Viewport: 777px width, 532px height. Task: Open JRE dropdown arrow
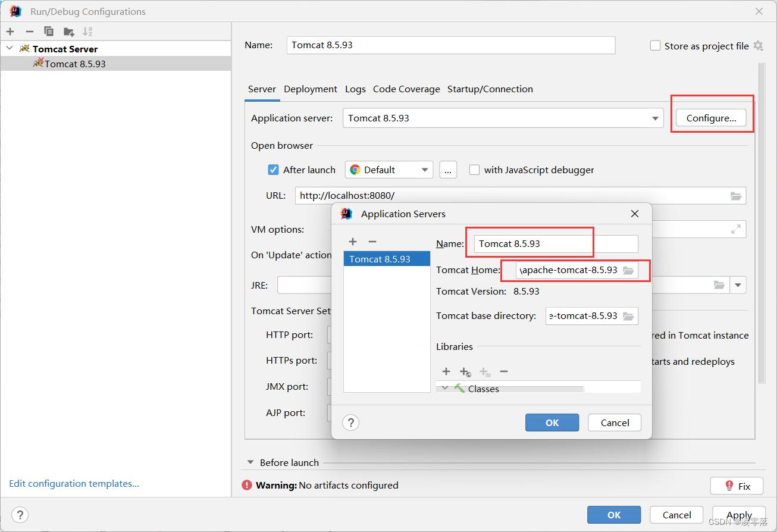pos(738,285)
